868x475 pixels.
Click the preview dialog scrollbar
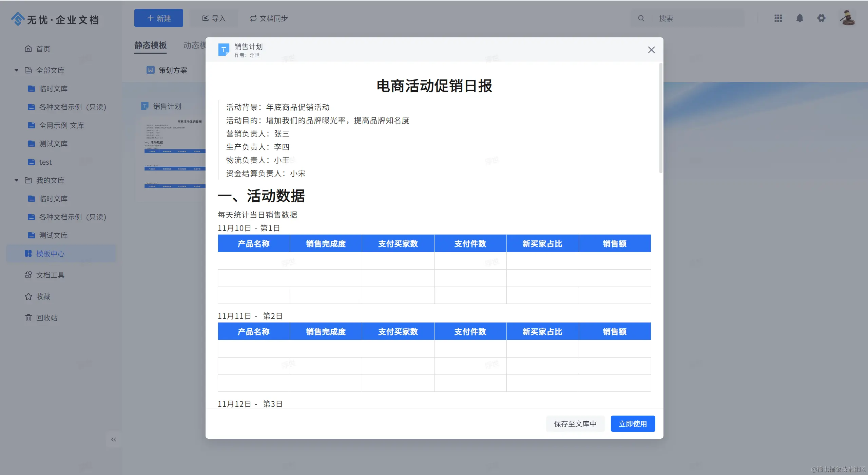point(660,117)
